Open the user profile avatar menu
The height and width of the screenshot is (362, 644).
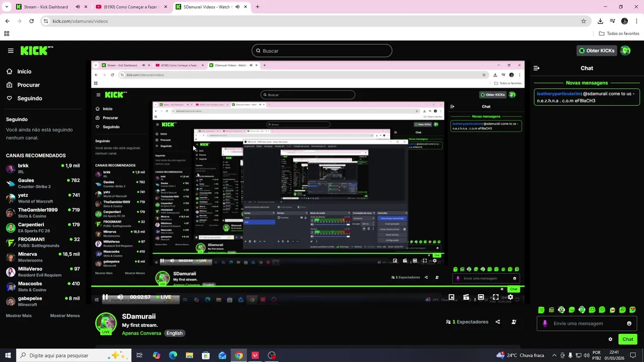tap(625, 50)
